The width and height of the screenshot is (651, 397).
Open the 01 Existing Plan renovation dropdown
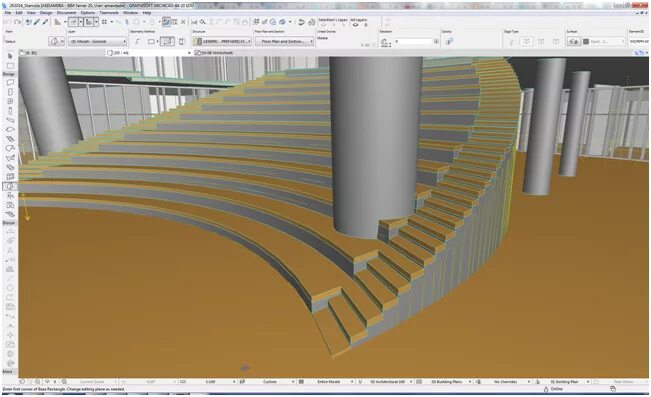click(x=565, y=381)
